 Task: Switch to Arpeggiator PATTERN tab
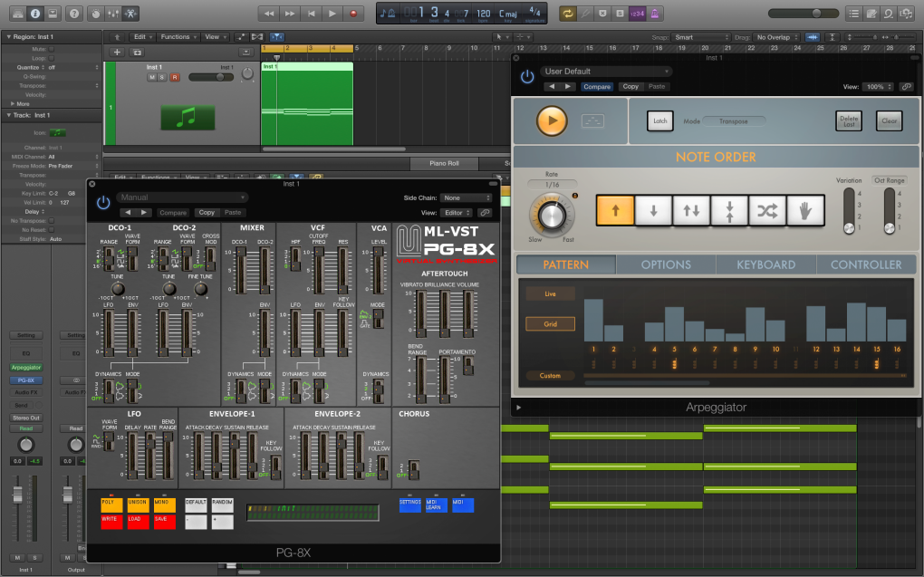565,264
